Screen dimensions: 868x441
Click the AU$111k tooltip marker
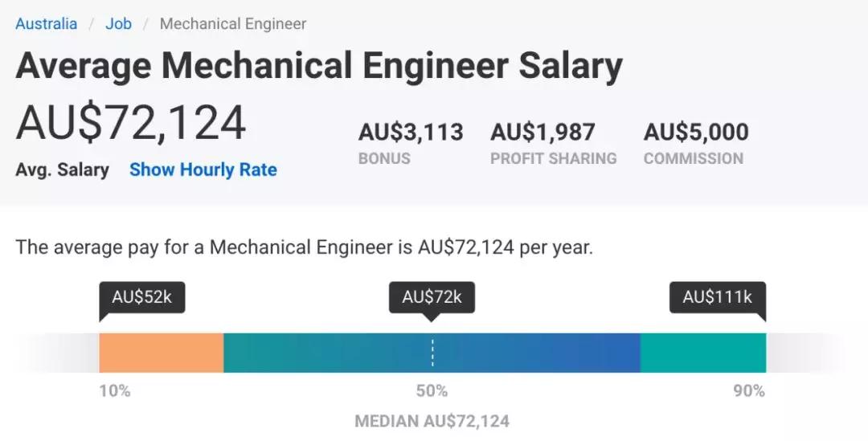(x=718, y=297)
